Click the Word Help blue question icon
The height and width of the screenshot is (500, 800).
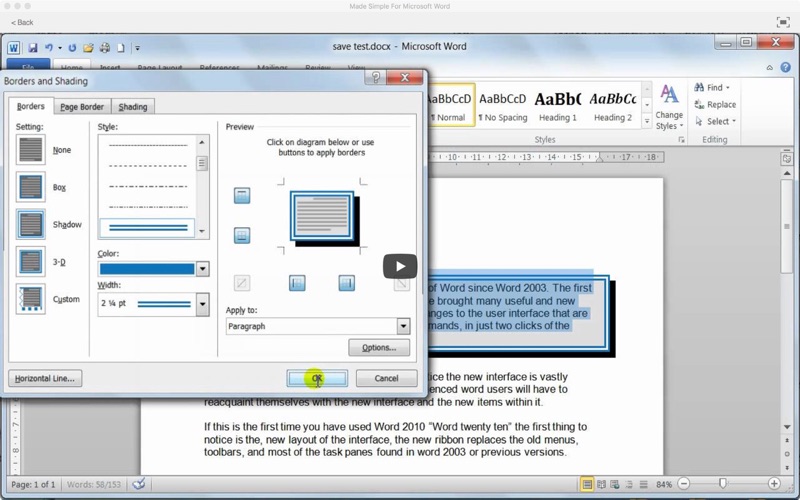pos(785,67)
